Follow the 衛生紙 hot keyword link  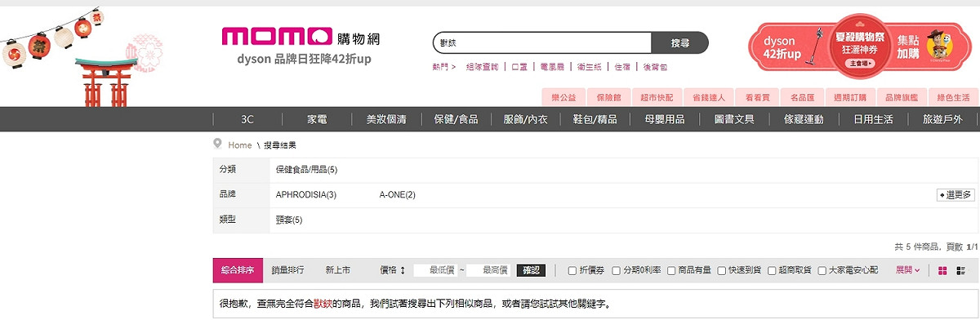589,67
